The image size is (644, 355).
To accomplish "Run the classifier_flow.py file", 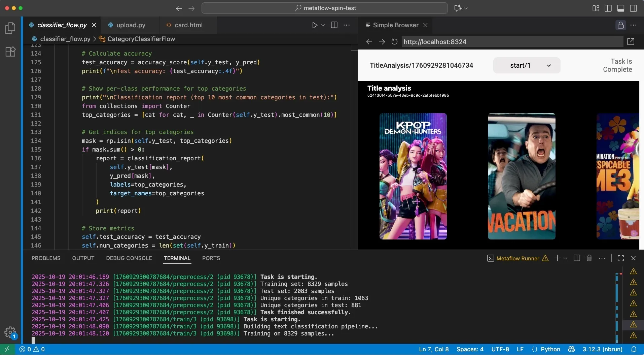I will 314,25.
